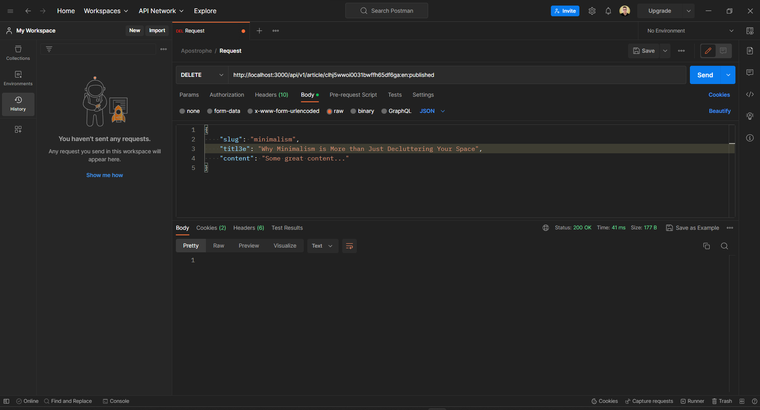Open the request info icon in right sidebar
760x410 pixels.
(750, 138)
